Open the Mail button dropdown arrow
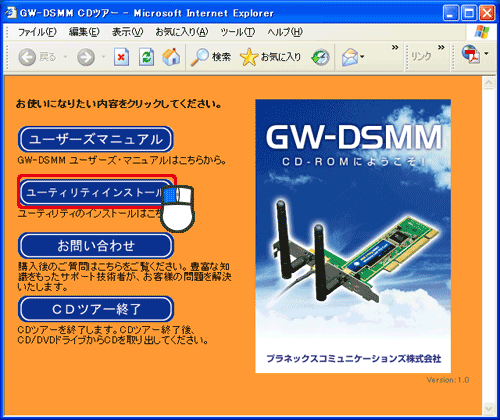The image size is (500, 420). pyautogui.click(x=362, y=57)
